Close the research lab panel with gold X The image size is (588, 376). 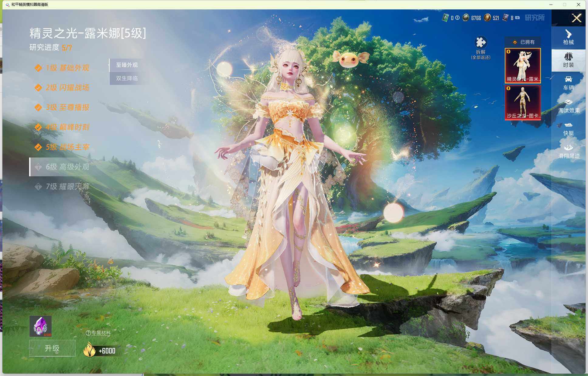point(576,18)
